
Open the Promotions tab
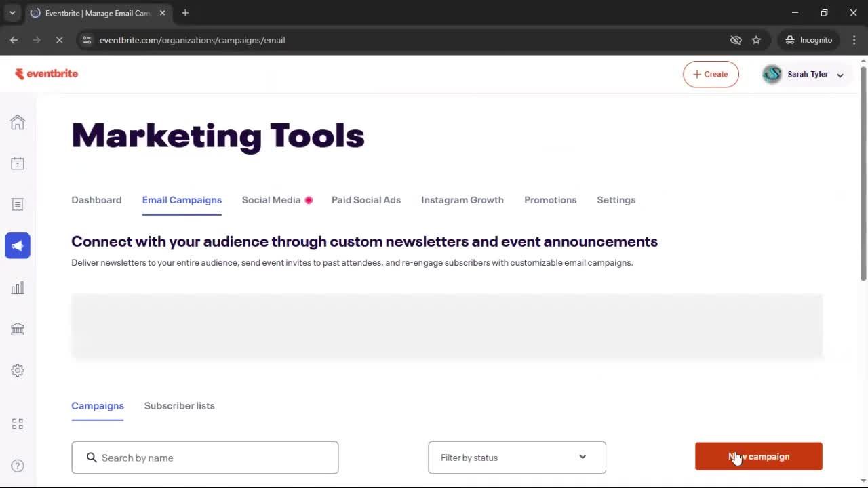click(x=551, y=200)
